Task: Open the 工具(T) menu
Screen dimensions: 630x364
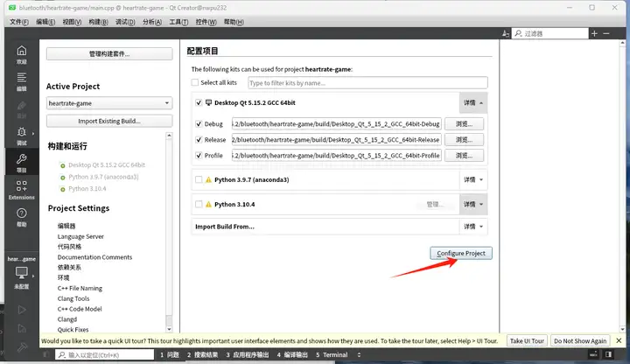Action: pyautogui.click(x=178, y=22)
